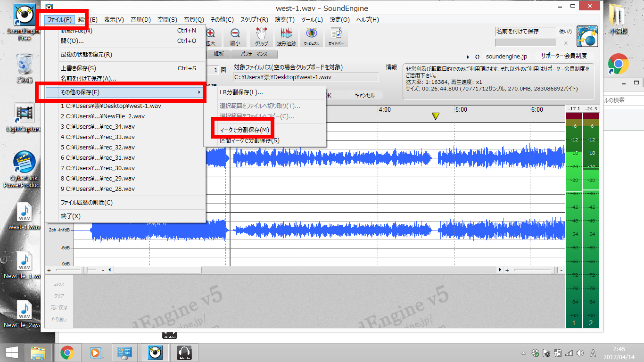This screenshot has width=644, height=362.
Task: Open the Visual (ヴィジュアル) icon
Action: pyautogui.click(x=311, y=37)
